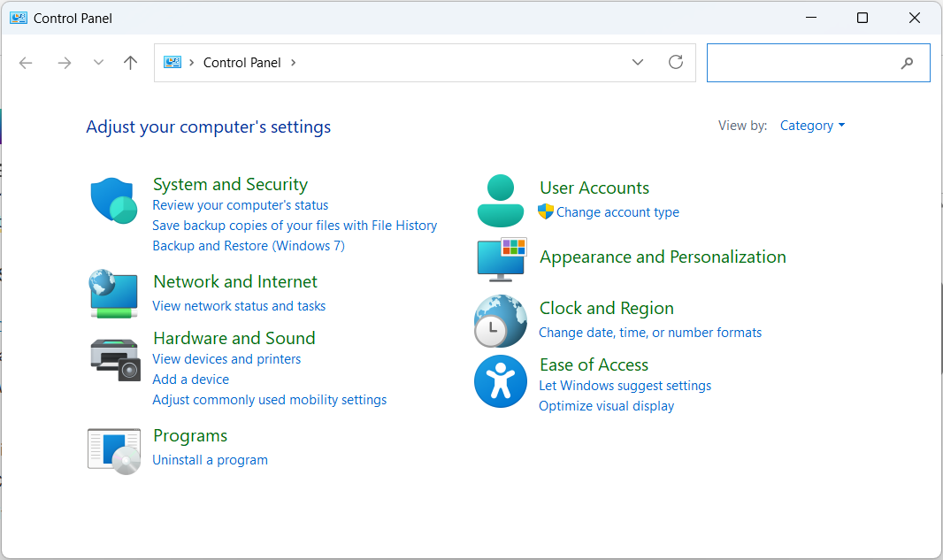The width and height of the screenshot is (943, 560).
Task: Open the Hardware and Sound printer icon
Action: (x=115, y=360)
